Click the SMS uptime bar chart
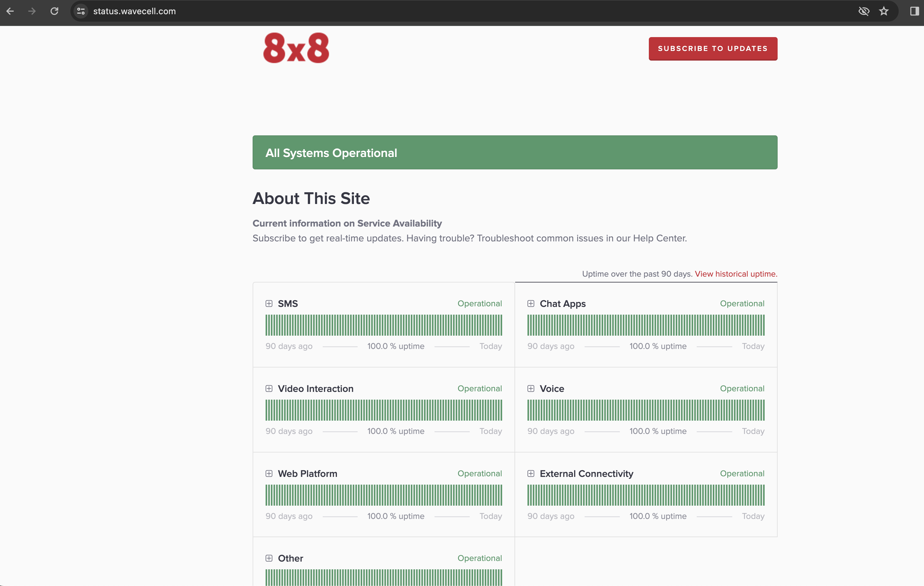 (x=384, y=325)
